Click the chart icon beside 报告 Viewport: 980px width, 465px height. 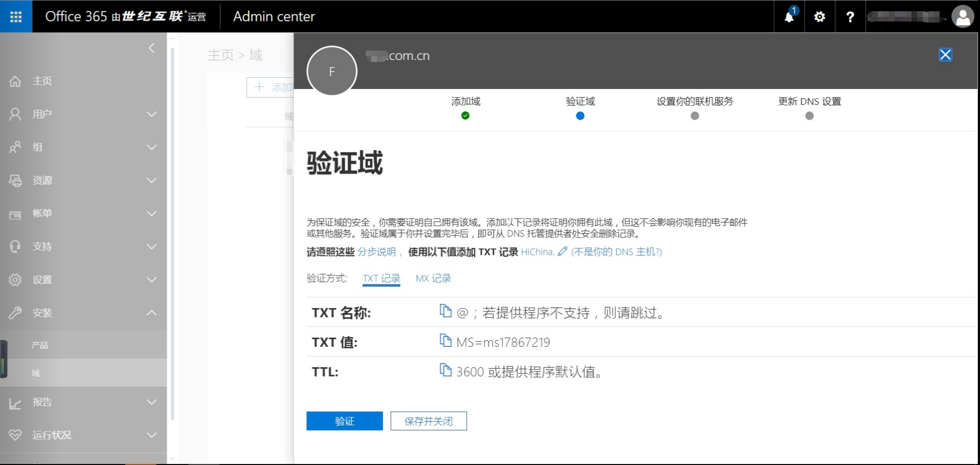15,403
